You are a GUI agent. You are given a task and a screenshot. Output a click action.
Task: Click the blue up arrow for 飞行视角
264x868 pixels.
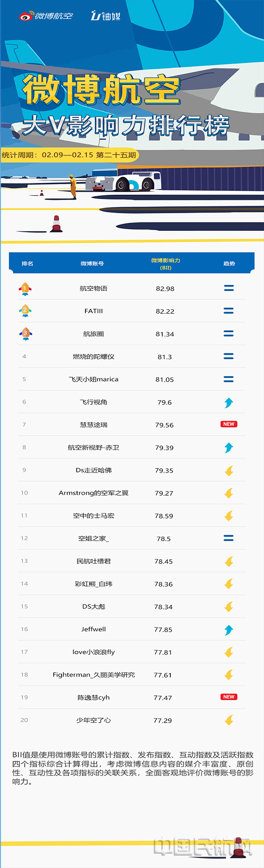pyautogui.click(x=229, y=402)
